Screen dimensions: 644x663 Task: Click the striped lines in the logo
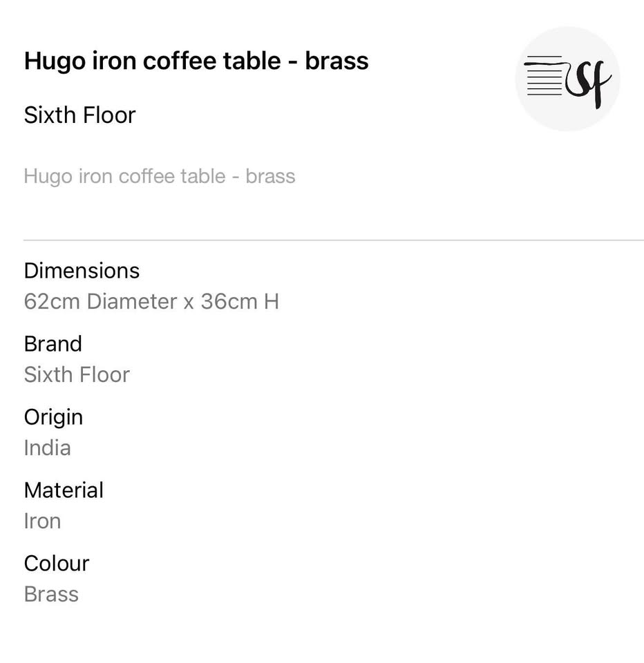(543, 76)
